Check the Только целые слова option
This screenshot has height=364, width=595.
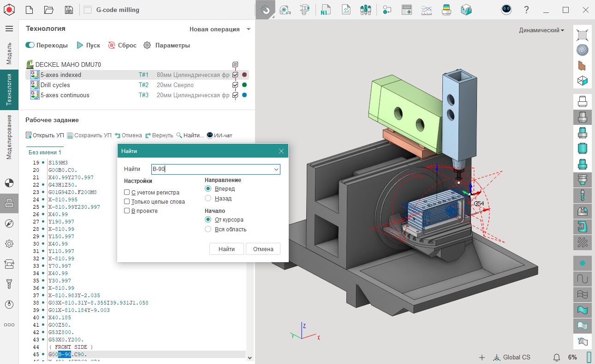coord(127,202)
